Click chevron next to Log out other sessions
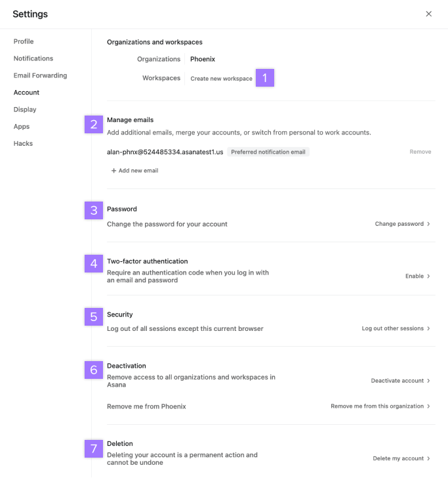The height and width of the screenshot is (478, 448). (428, 328)
